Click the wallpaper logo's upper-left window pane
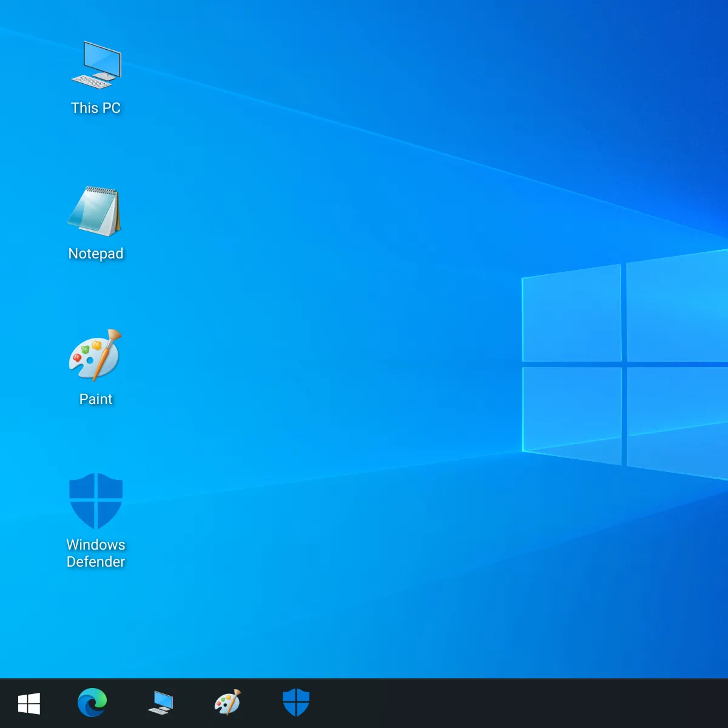The height and width of the screenshot is (728, 728). click(x=571, y=314)
